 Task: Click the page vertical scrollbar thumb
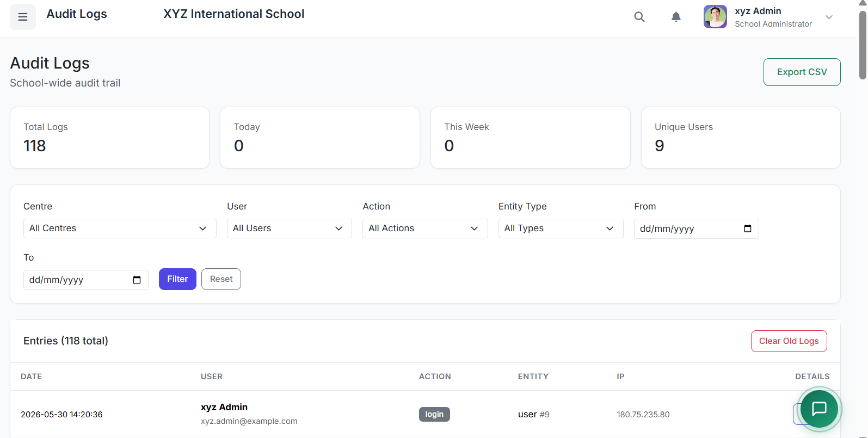pyautogui.click(x=863, y=45)
